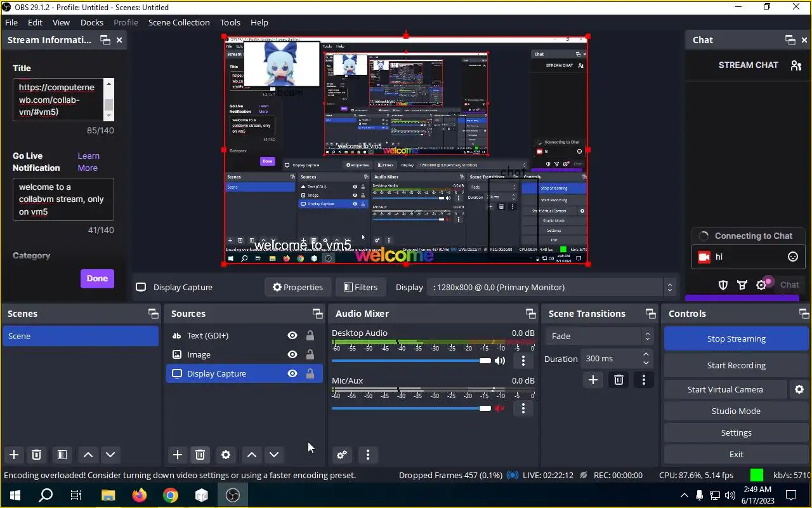Image resolution: width=812 pixels, height=508 pixels.
Task: Follow the Learn More link
Action: tap(88, 162)
